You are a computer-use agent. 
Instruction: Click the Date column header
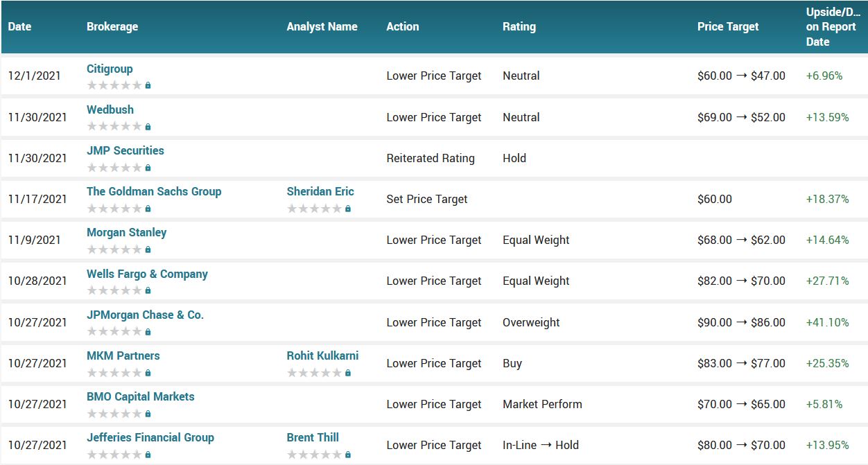pyautogui.click(x=19, y=26)
